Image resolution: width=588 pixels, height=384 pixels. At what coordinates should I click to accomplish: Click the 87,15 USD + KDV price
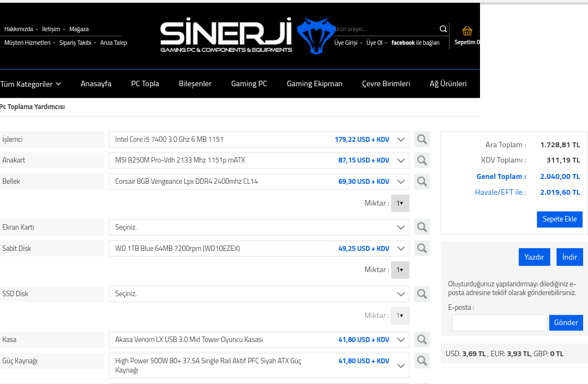364,160
